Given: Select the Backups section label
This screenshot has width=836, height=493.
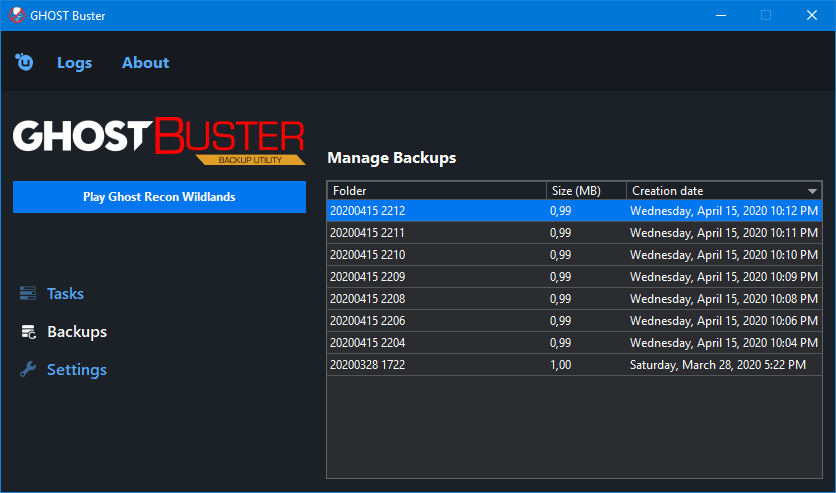Looking at the screenshot, I should pos(77,332).
